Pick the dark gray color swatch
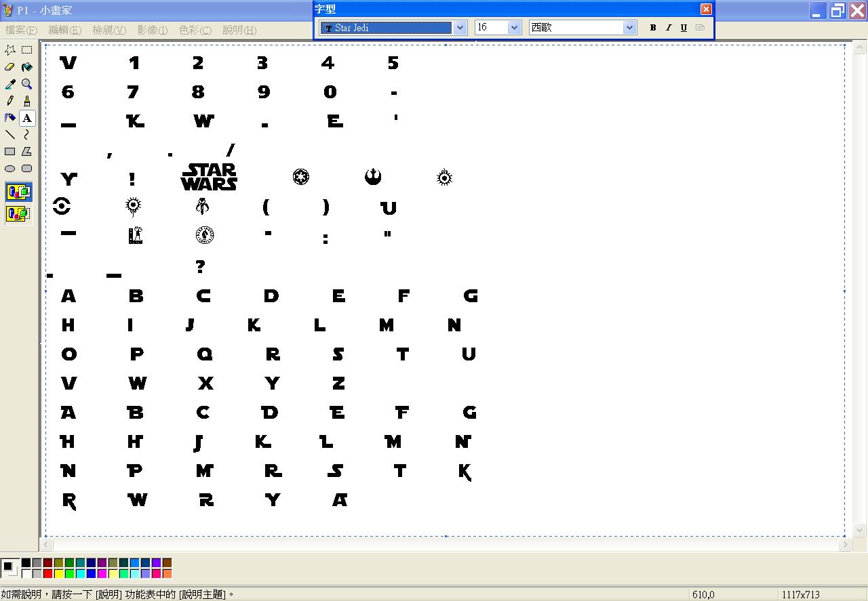The height and width of the screenshot is (601, 868). click(37, 563)
